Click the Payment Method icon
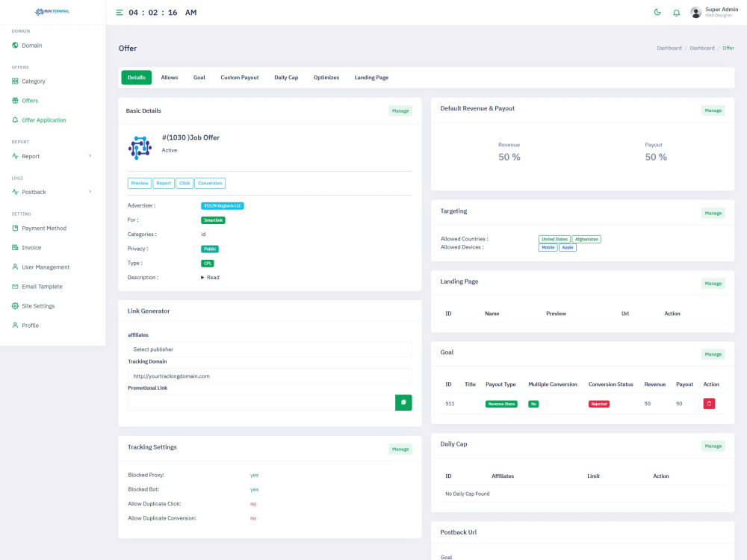 click(x=15, y=228)
